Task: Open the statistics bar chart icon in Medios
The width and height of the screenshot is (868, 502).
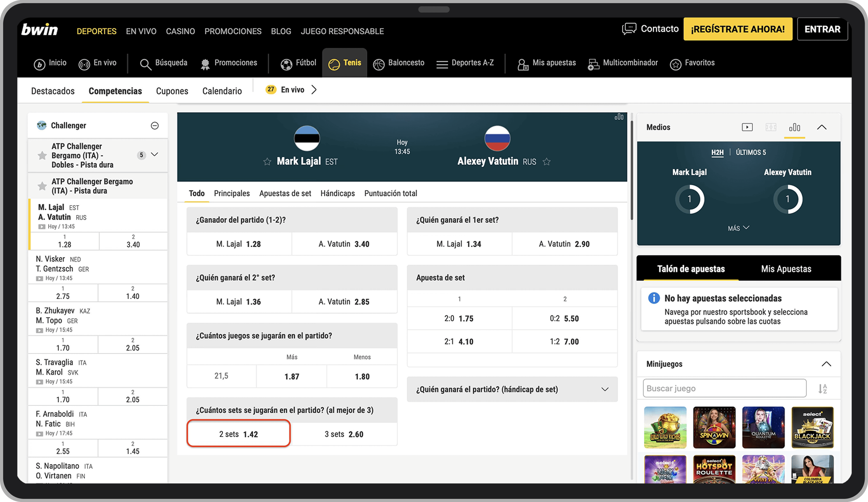Action: pyautogui.click(x=795, y=127)
